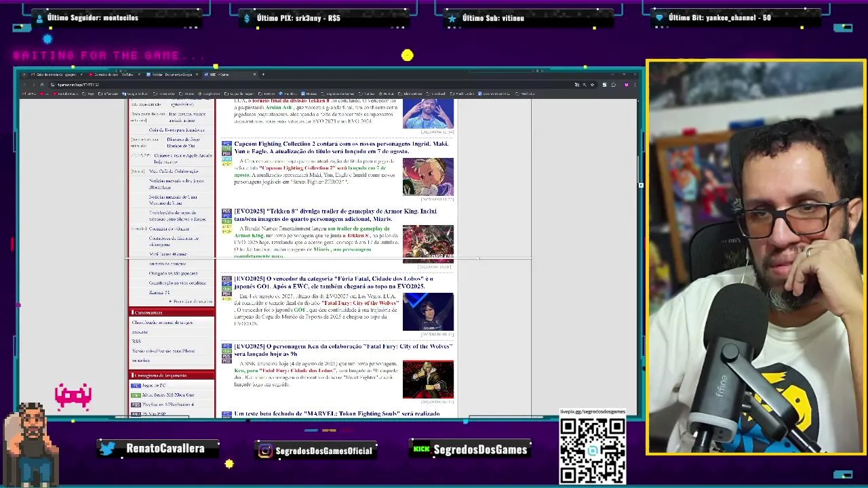Click the streamer webcam feed
868x488 pixels.
(x=755, y=258)
